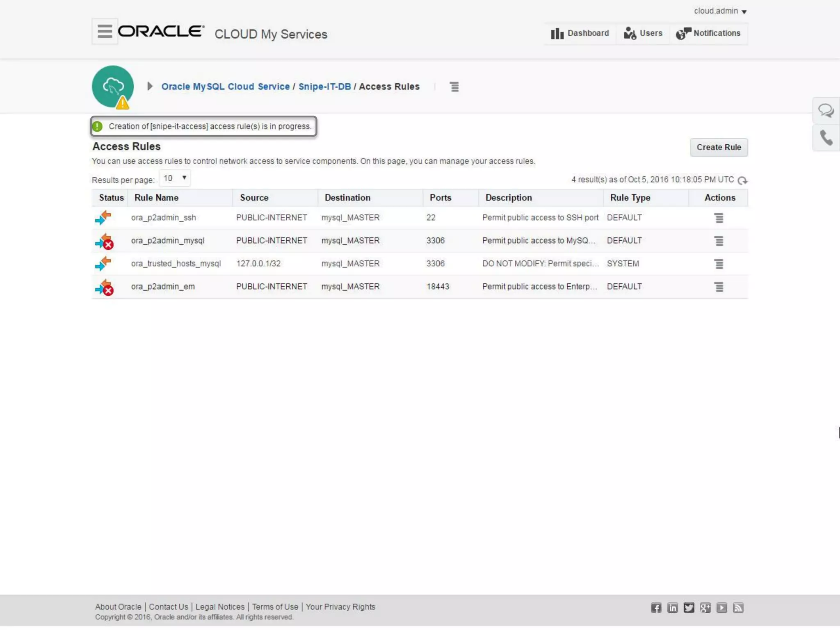Open the Contact Us footer link

(x=169, y=607)
